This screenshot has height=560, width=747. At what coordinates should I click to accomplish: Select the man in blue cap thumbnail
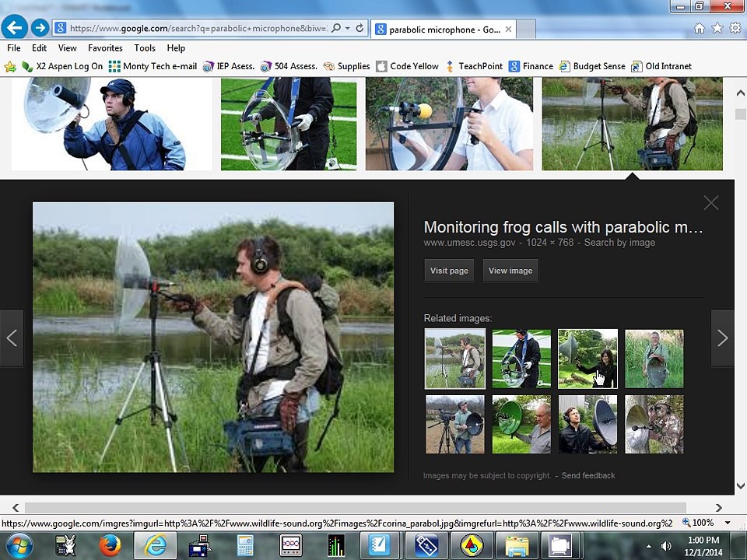pyautogui.click(x=112, y=124)
